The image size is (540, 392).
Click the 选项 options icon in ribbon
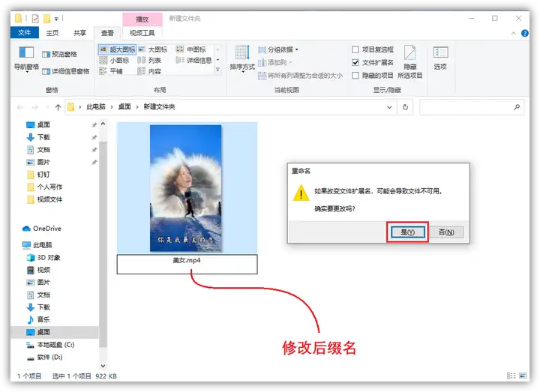tap(440, 57)
